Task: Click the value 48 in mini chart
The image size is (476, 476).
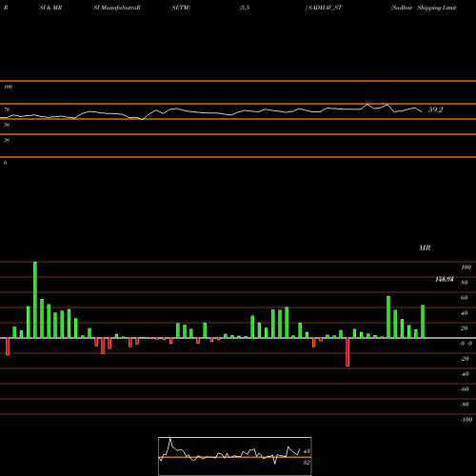Action: [x=307, y=451]
